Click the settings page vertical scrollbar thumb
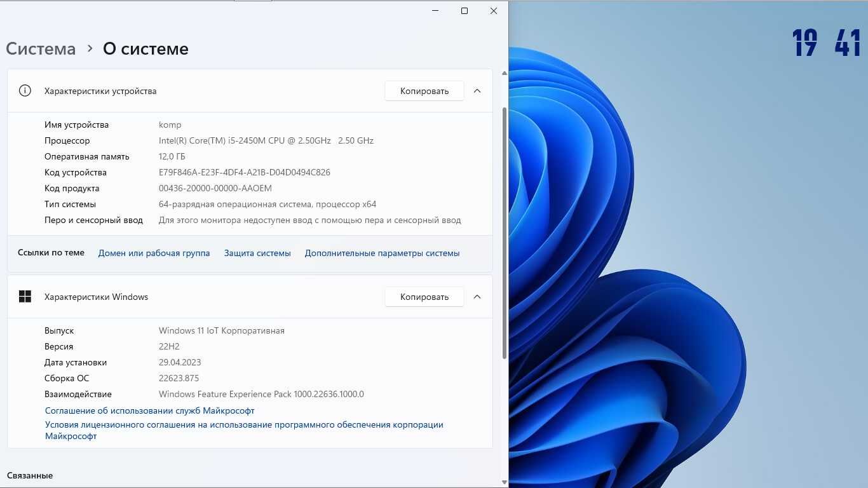868x488 pixels. click(x=505, y=233)
